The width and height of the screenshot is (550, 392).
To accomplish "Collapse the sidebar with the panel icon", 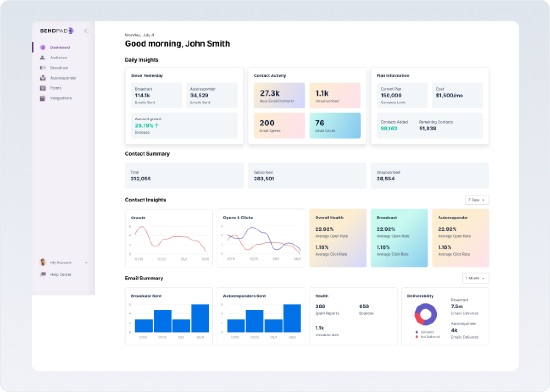I will [x=87, y=31].
